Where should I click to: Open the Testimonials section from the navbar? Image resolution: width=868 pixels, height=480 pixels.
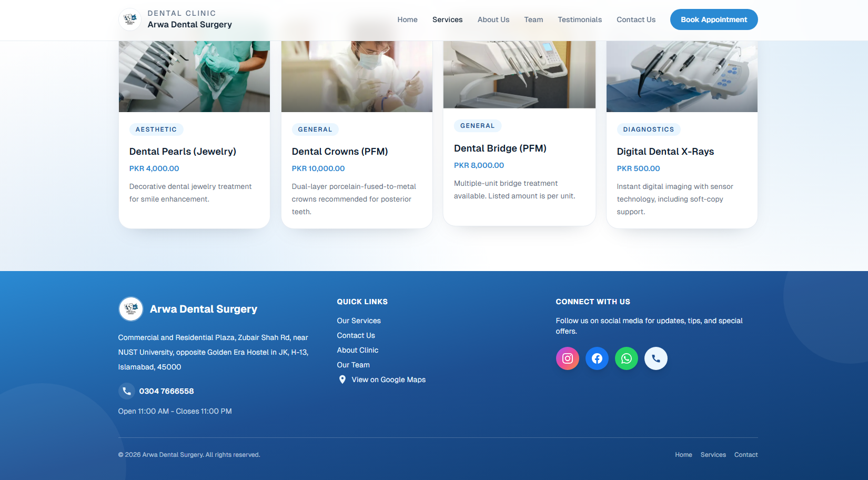tap(579, 19)
